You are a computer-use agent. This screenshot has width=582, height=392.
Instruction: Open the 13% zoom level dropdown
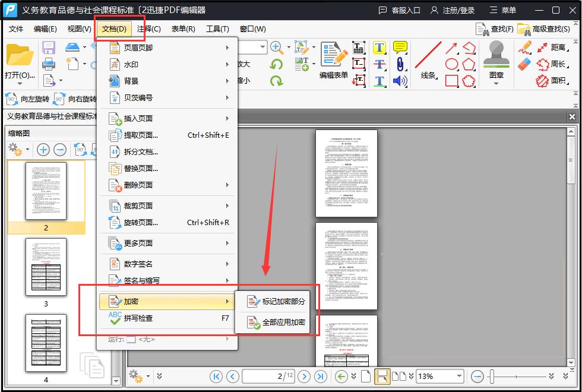[459, 376]
